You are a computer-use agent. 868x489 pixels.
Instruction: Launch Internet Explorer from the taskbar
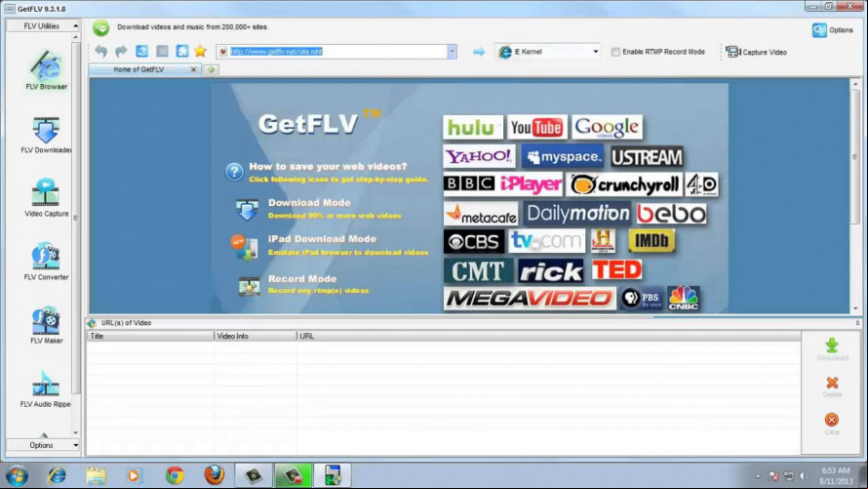(x=57, y=475)
